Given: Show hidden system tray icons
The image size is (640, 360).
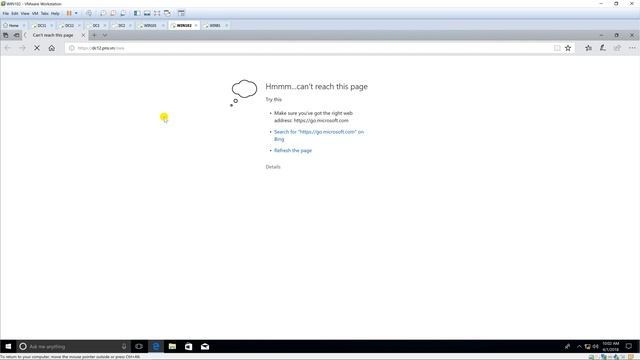Looking at the screenshot, I should point(579,347).
